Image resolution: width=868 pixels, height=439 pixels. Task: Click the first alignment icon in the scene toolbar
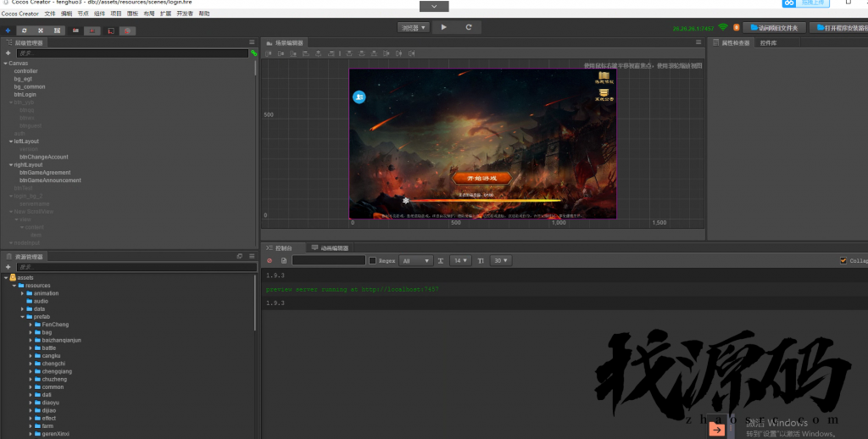click(x=269, y=53)
